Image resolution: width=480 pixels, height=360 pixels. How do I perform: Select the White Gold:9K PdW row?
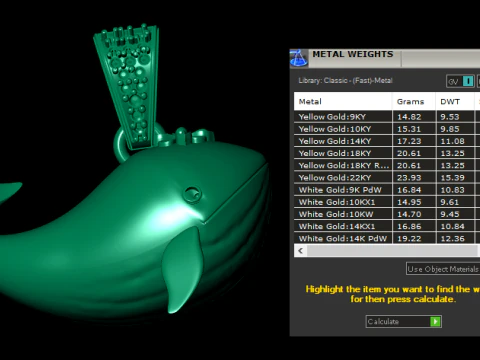coord(387,190)
